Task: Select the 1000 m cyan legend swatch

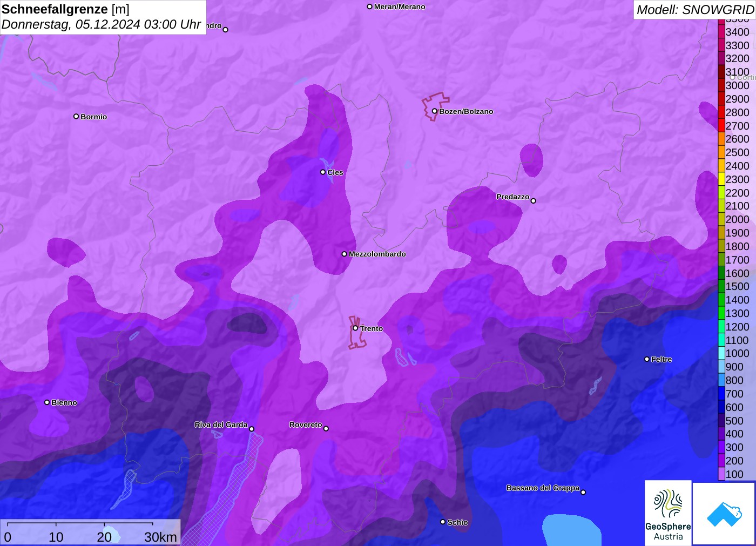Action: (721, 353)
